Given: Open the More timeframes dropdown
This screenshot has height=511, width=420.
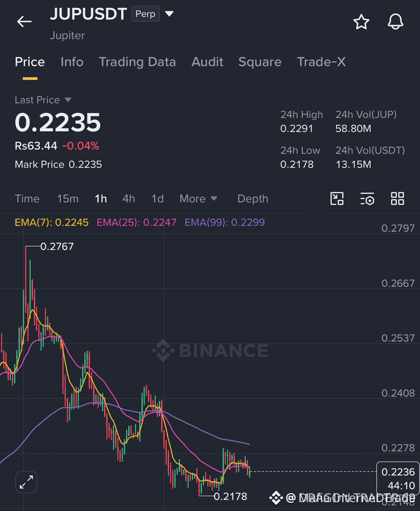Looking at the screenshot, I should [198, 199].
